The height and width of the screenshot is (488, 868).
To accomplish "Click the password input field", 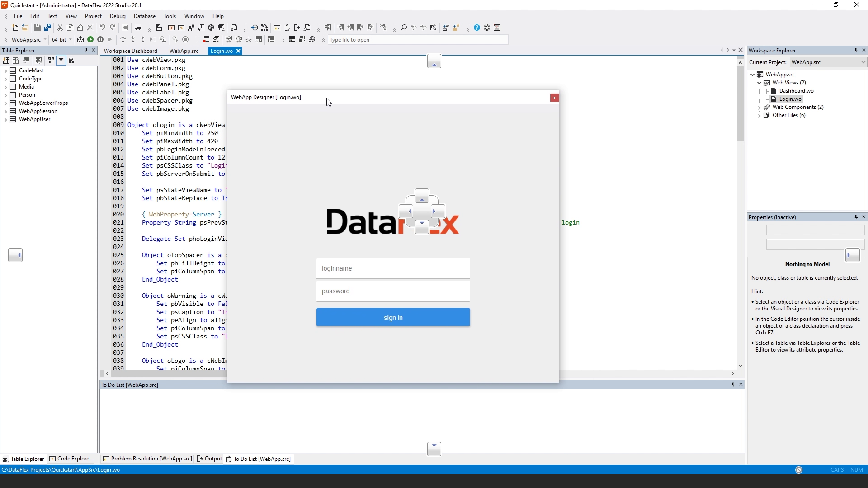I will [393, 291].
